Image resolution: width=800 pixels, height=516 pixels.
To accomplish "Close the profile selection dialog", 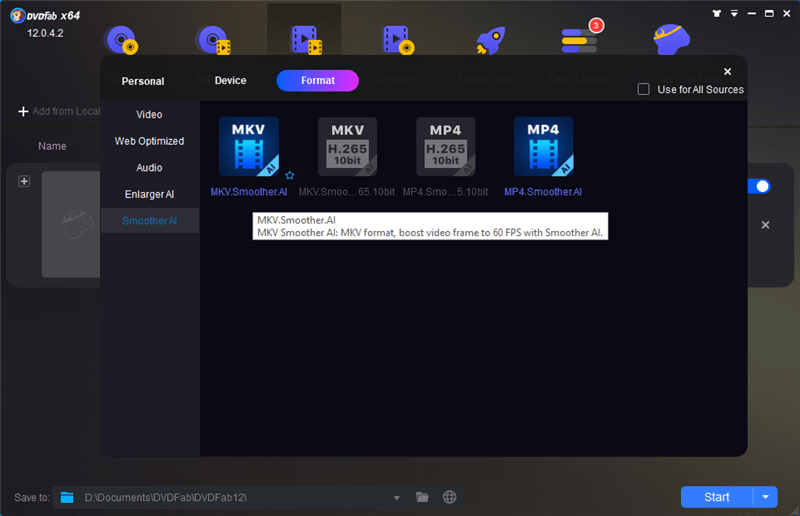I will [728, 71].
